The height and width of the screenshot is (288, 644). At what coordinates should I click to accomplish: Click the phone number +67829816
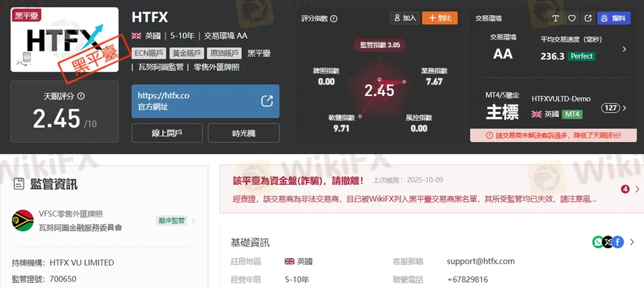[x=467, y=279]
